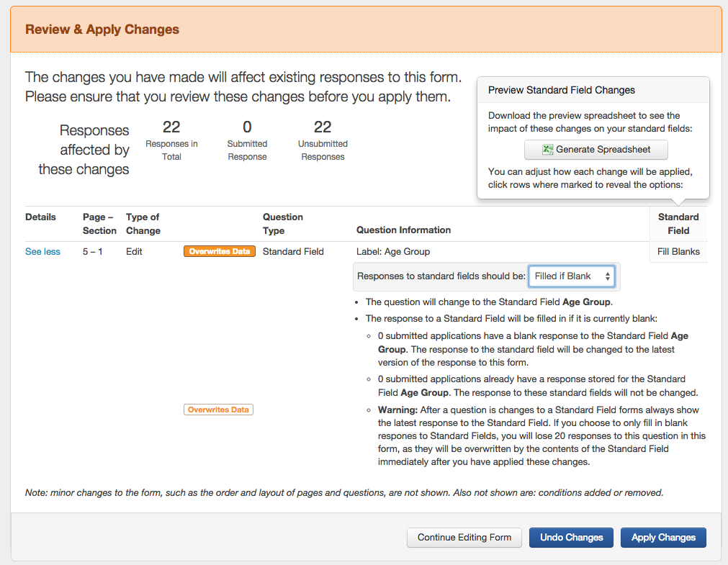This screenshot has width=728, height=565.
Task: Choose Continue Editing Form
Action: tap(464, 538)
